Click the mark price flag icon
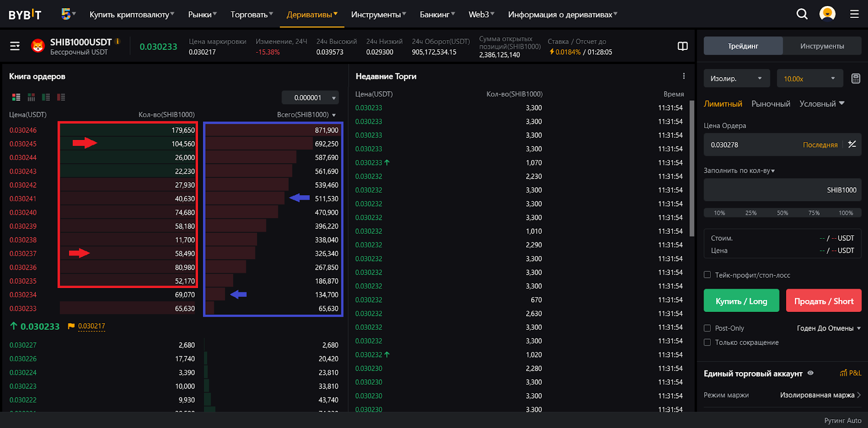The width and height of the screenshot is (868, 428). (x=71, y=326)
